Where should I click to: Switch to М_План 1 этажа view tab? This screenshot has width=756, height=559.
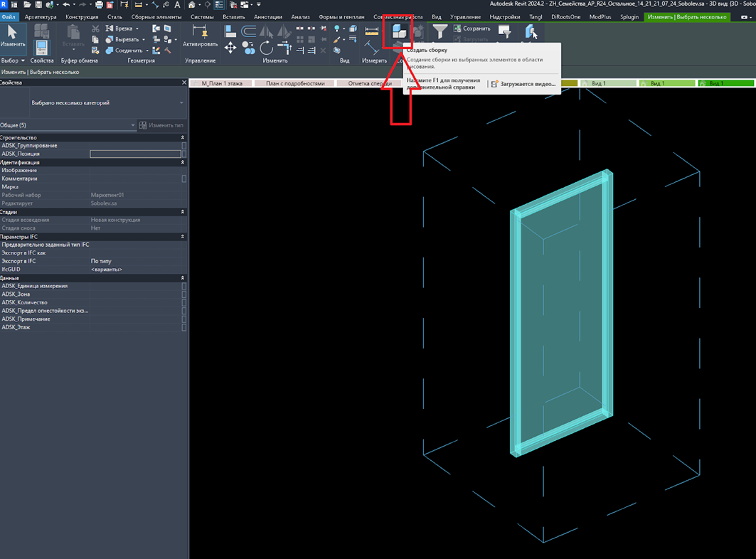222,83
